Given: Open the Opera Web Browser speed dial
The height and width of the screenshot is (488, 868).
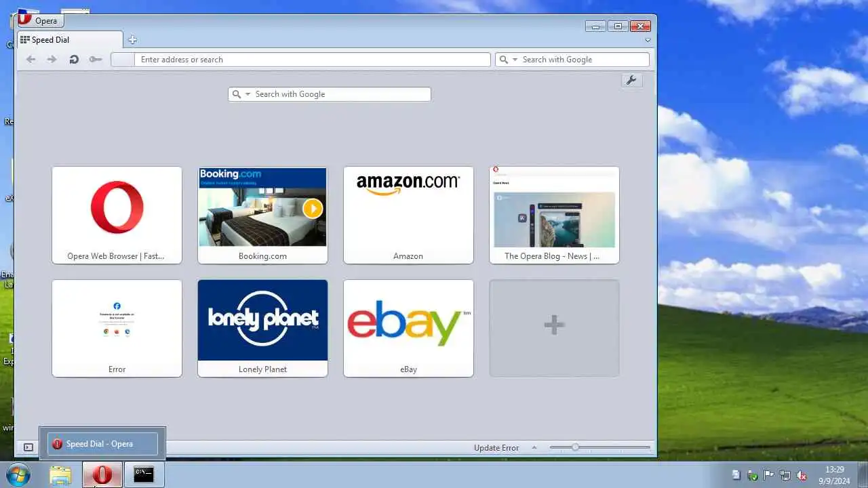Looking at the screenshot, I should click(117, 215).
